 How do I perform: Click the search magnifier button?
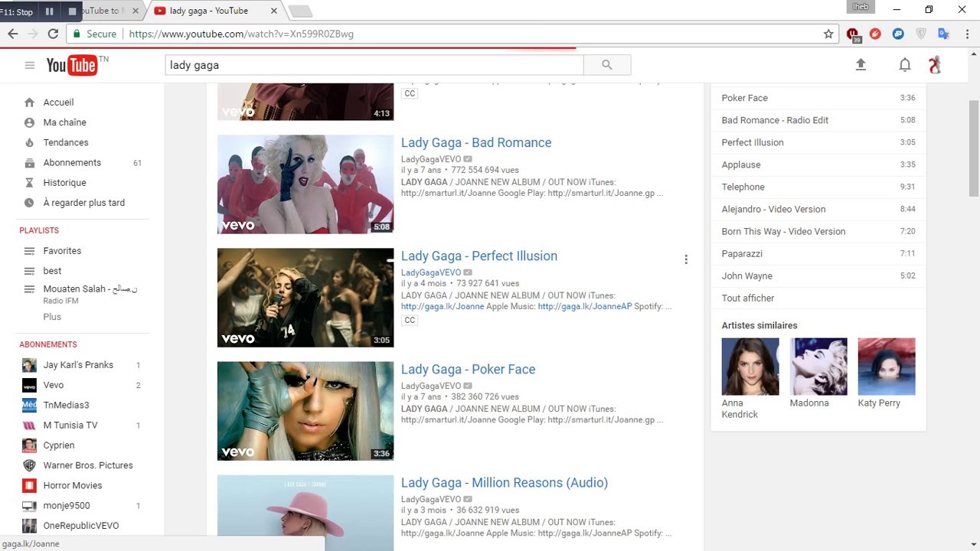point(607,65)
